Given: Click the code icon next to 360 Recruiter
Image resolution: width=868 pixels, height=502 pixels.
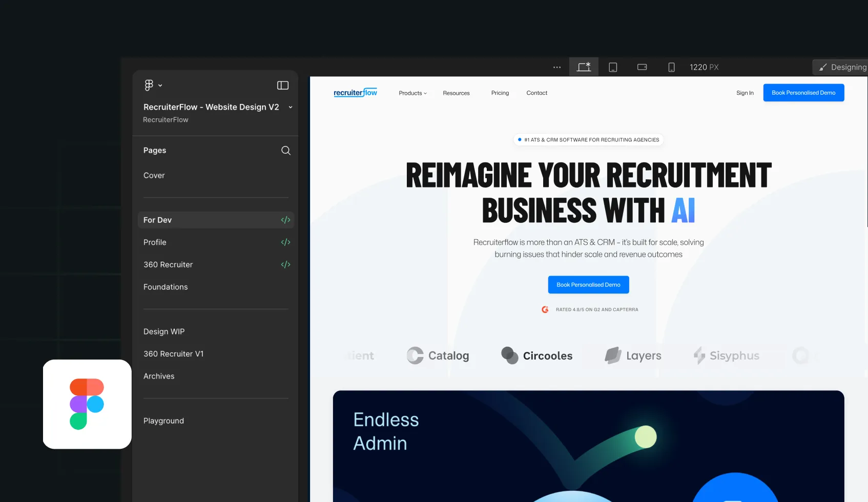Looking at the screenshot, I should pyautogui.click(x=285, y=264).
